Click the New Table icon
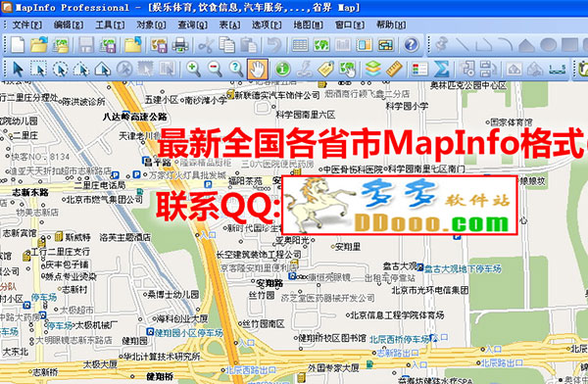The width and height of the screenshot is (588, 384). coord(18,45)
